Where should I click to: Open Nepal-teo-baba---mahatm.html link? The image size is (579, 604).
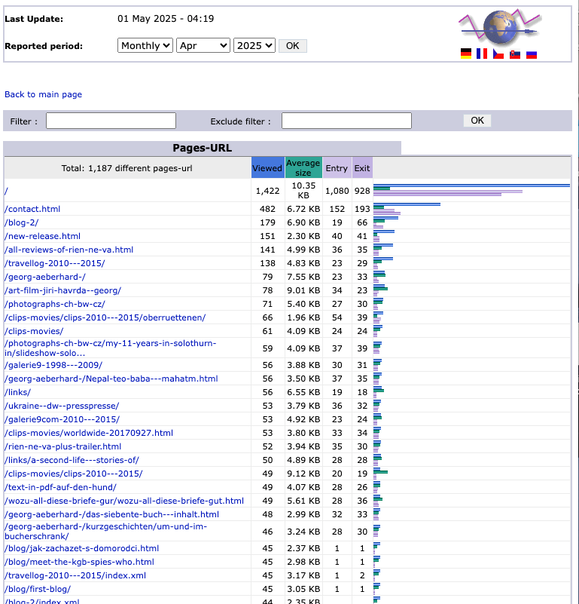pyautogui.click(x=111, y=379)
